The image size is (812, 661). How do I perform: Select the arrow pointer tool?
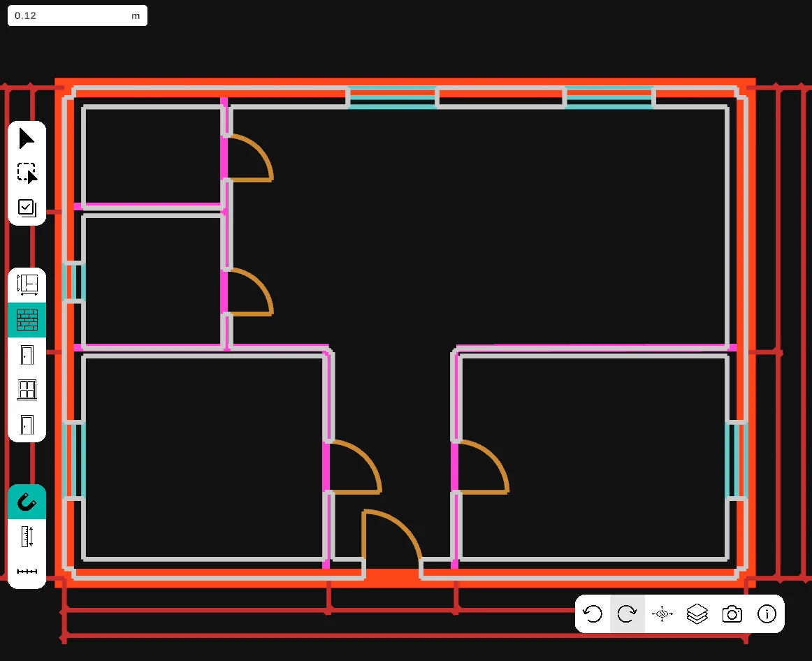pyautogui.click(x=27, y=139)
